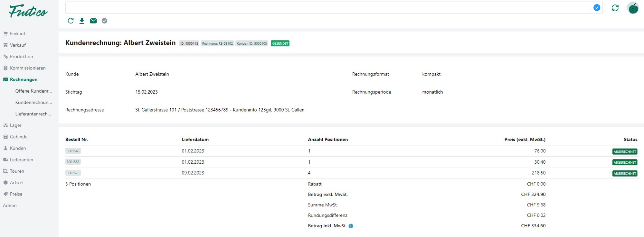Collapse the Rechnungen sidebar section

tap(24, 79)
